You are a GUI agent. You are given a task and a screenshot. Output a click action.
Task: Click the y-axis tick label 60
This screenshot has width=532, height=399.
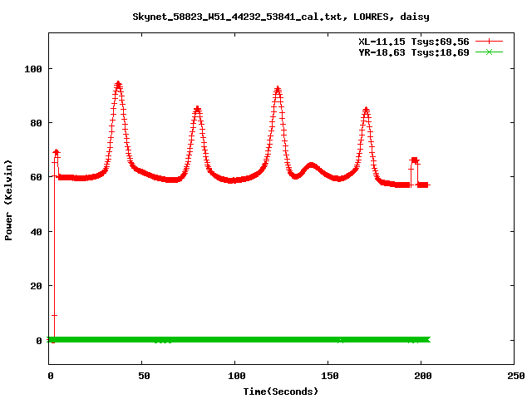click(36, 177)
